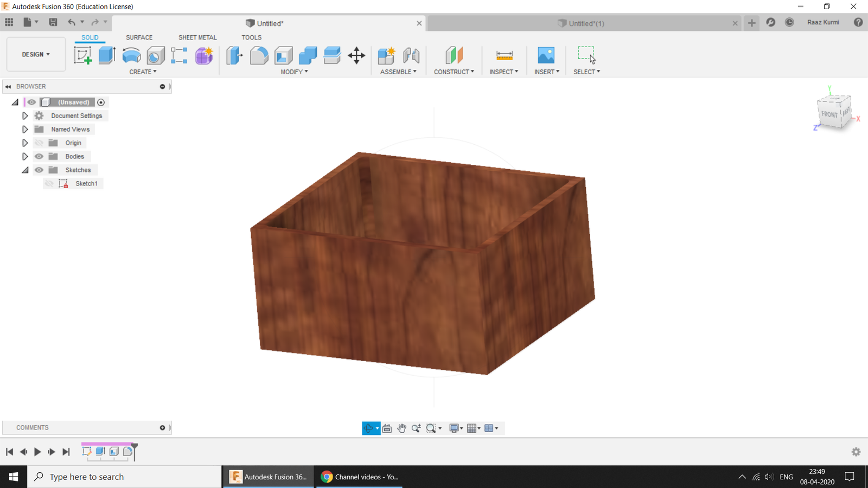
Task: Open the CONSTRUCT dropdown menu
Action: pyautogui.click(x=454, y=72)
